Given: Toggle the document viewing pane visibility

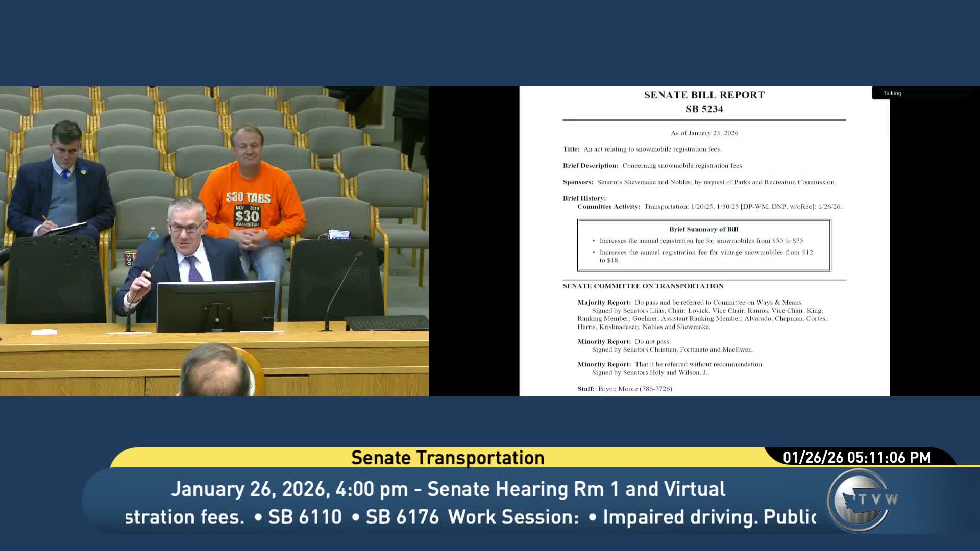Looking at the screenshot, I should click(x=703, y=240).
